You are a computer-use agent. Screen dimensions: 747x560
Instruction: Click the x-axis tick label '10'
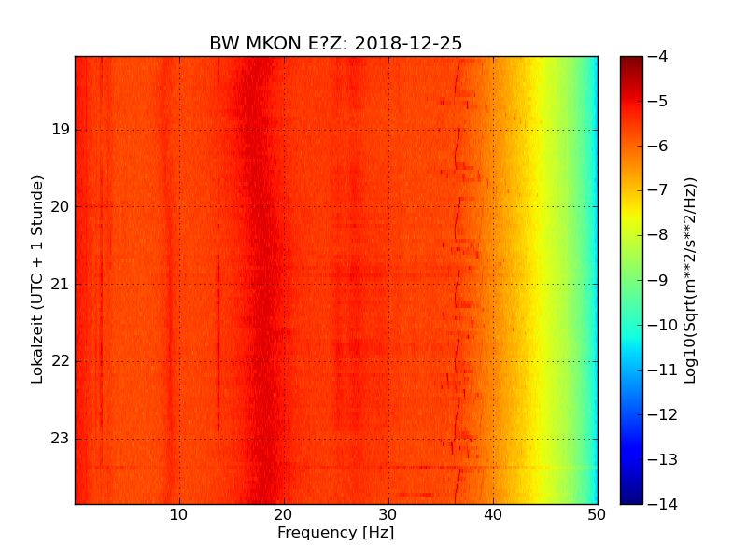tap(178, 515)
